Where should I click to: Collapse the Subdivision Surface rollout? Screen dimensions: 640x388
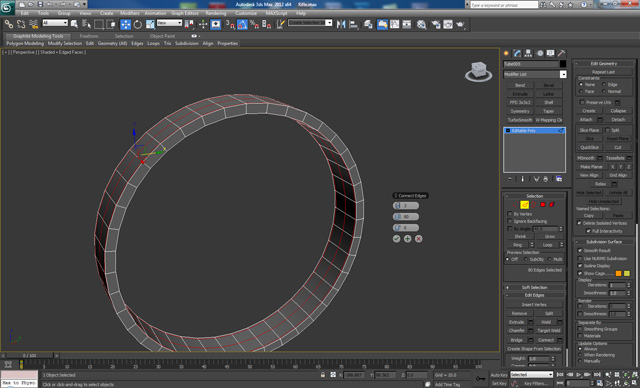pyautogui.click(x=604, y=242)
